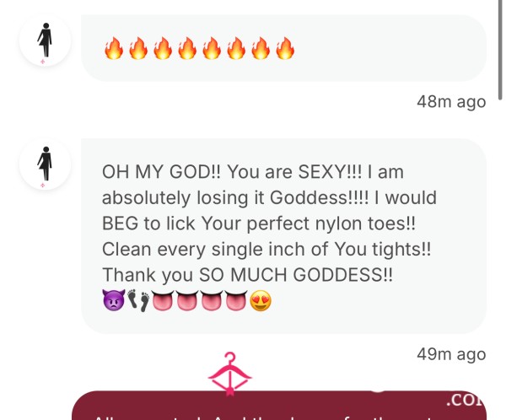The width and height of the screenshot is (506, 420).
Task: Click the Thank you SO MUCH GODDESS line
Action: tap(247, 275)
